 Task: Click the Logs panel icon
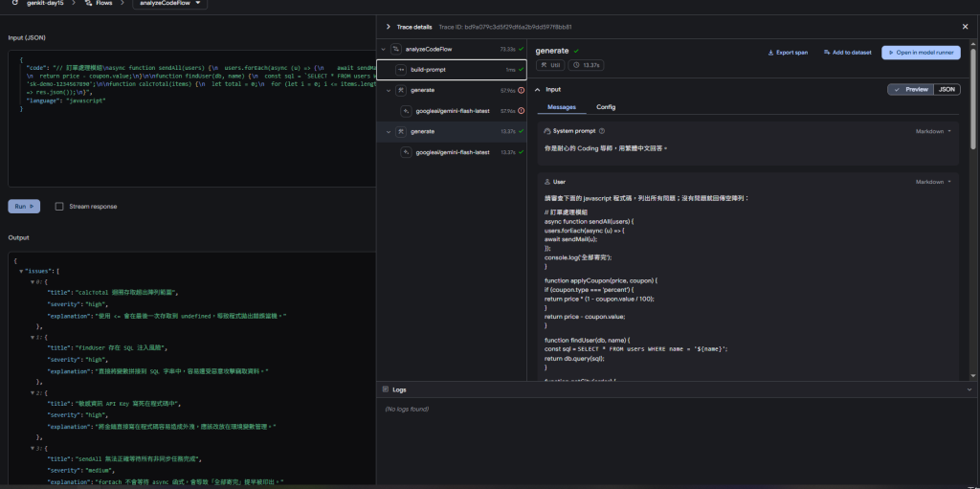tap(386, 389)
